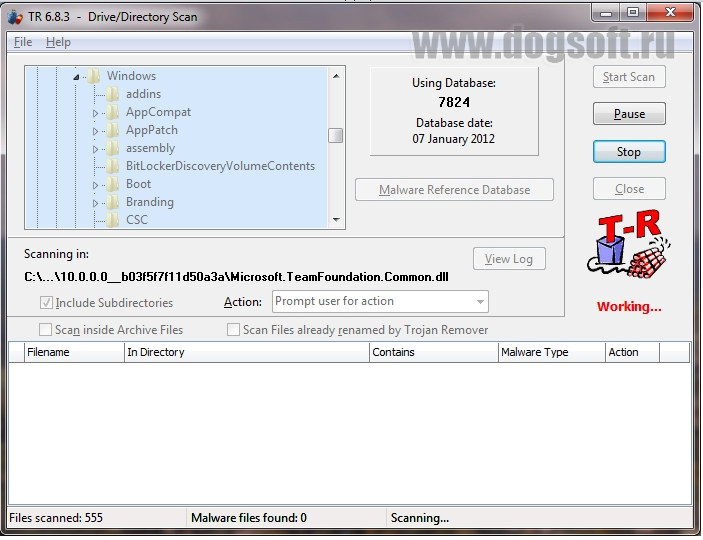Maximize the Drive/Directory Scan window
The width and height of the screenshot is (703, 540).
[633, 13]
